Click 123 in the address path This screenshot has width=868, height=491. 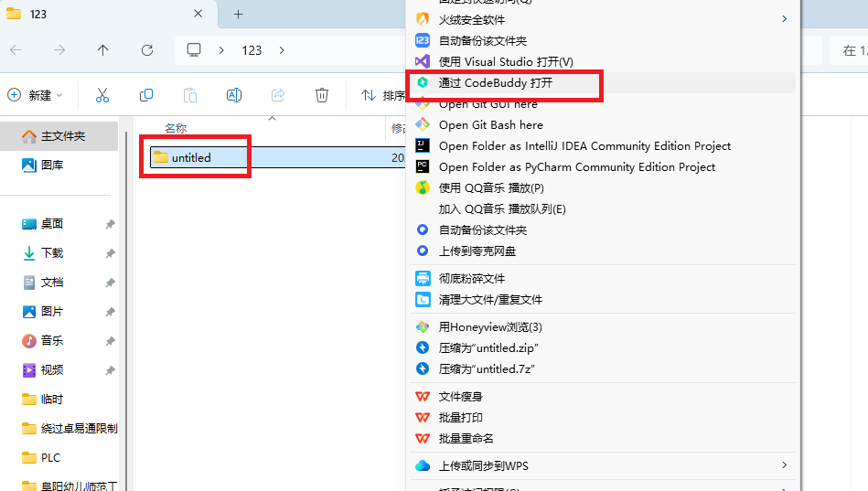coord(252,50)
